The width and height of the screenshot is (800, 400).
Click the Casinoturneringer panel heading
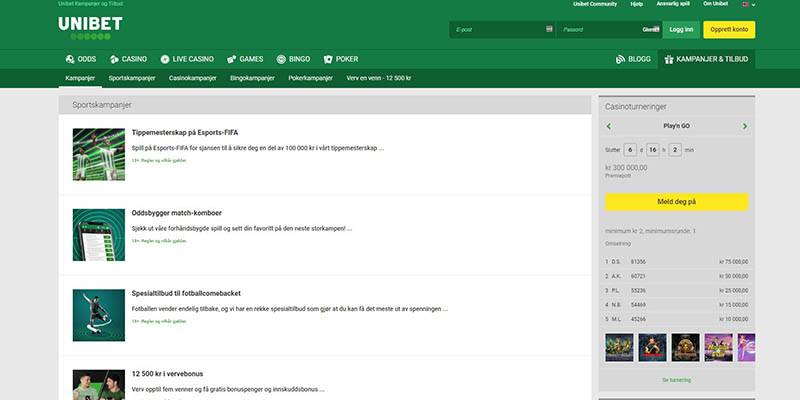pyautogui.click(x=636, y=107)
